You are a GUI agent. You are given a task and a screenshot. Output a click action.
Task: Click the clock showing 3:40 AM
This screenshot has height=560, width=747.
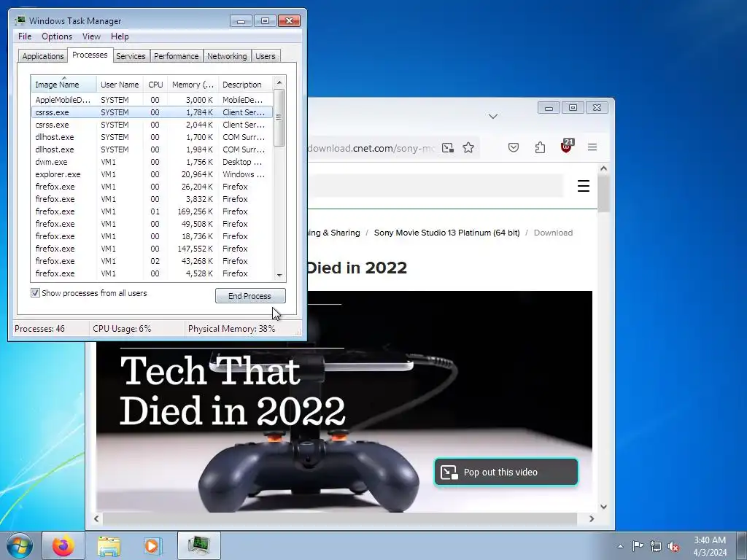tap(710, 546)
